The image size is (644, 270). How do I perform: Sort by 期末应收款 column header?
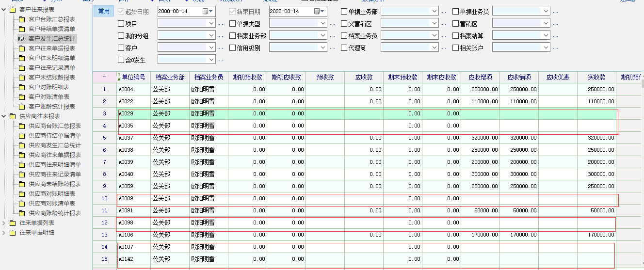[441, 77]
